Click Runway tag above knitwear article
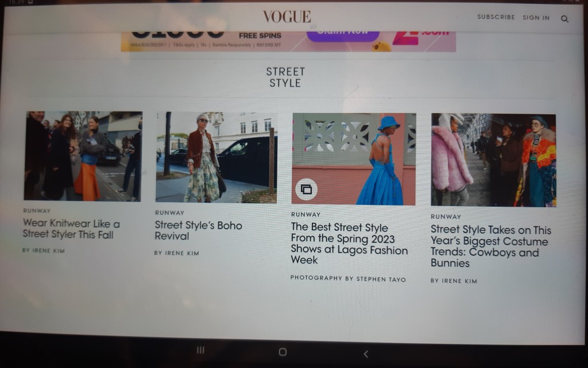The image size is (588, 368). coord(37,211)
